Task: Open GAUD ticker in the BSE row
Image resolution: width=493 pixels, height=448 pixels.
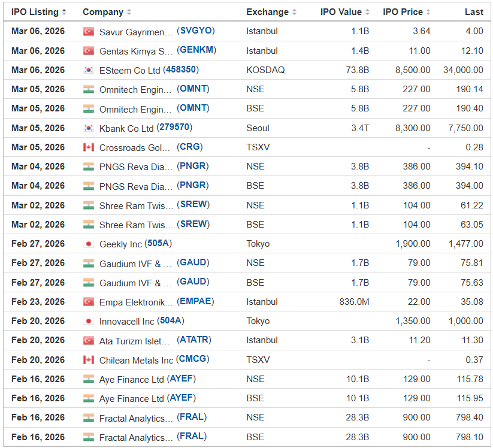Action: [193, 281]
